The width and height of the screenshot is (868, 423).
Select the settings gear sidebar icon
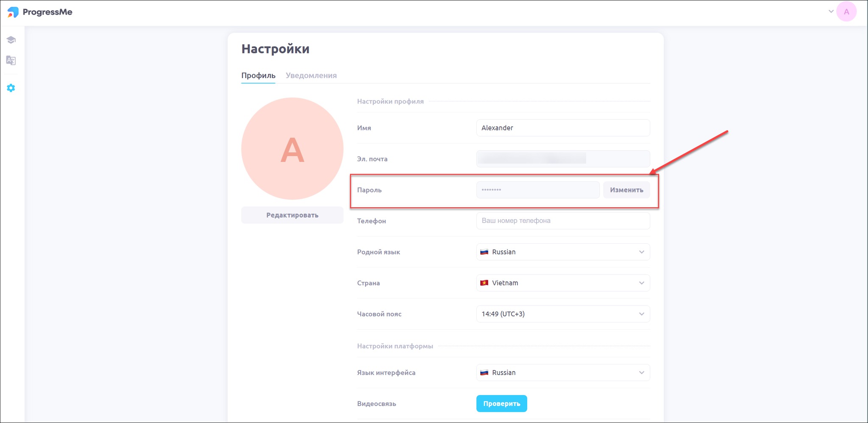pyautogui.click(x=11, y=88)
